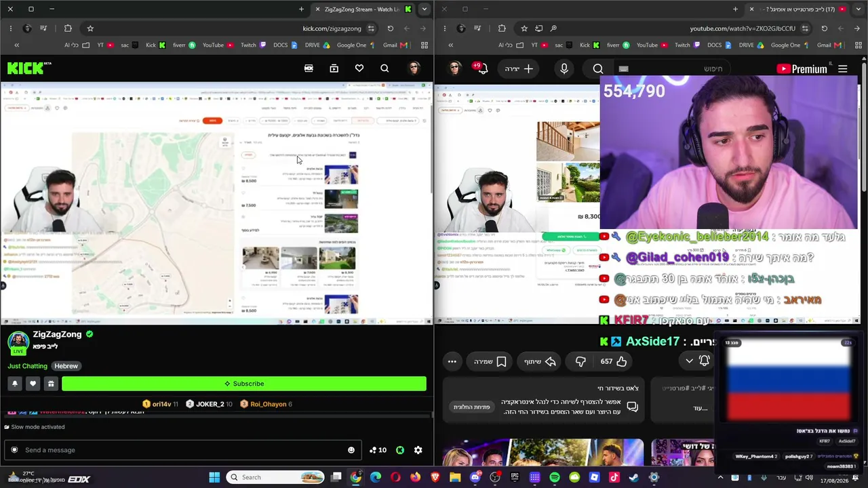Viewport: 868px width, 488px height.
Task: Open Steam from the taskbar
Action: [x=634, y=477]
